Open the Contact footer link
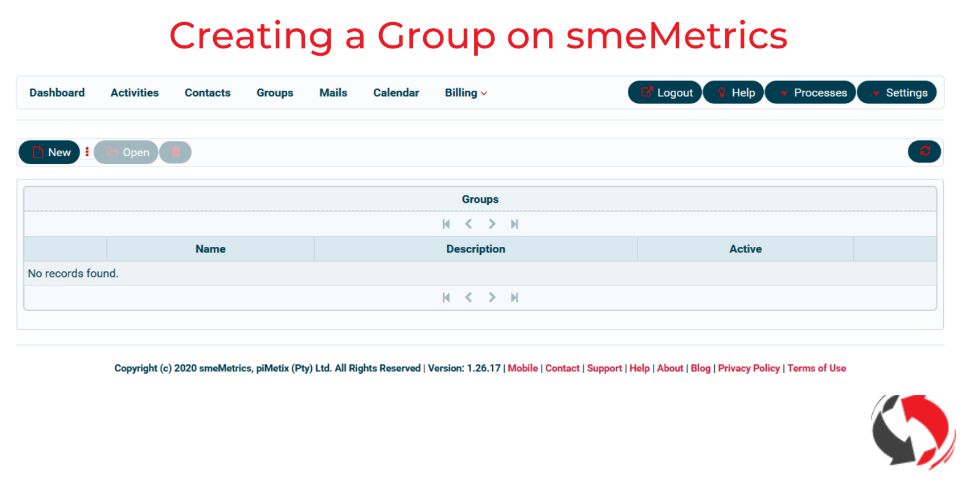 coord(562,368)
